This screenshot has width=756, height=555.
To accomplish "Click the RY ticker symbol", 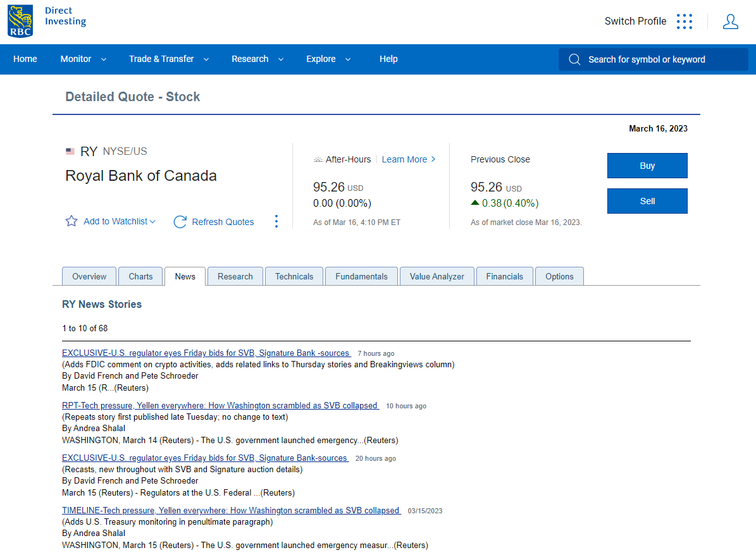I will click(89, 152).
